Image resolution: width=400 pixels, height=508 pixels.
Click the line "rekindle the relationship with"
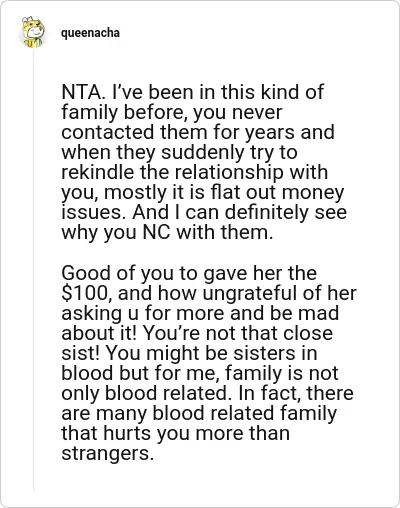click(x=195, y=172)
